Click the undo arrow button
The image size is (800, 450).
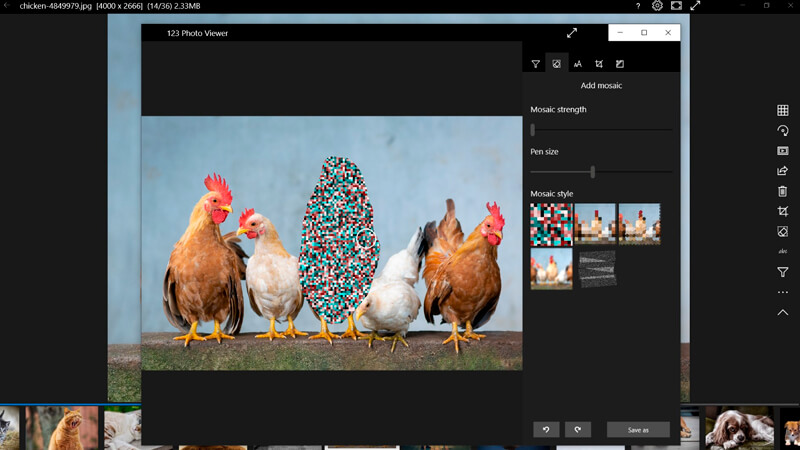[x=546, y=430]
